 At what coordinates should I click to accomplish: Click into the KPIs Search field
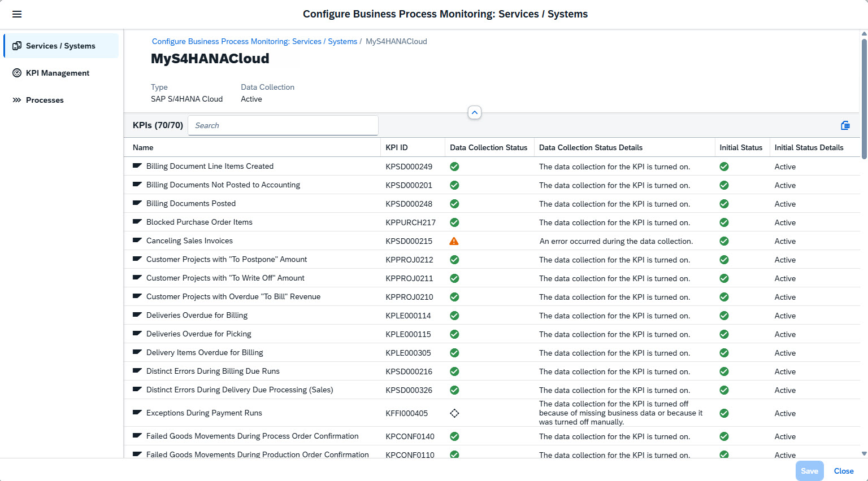pos(283,125)
